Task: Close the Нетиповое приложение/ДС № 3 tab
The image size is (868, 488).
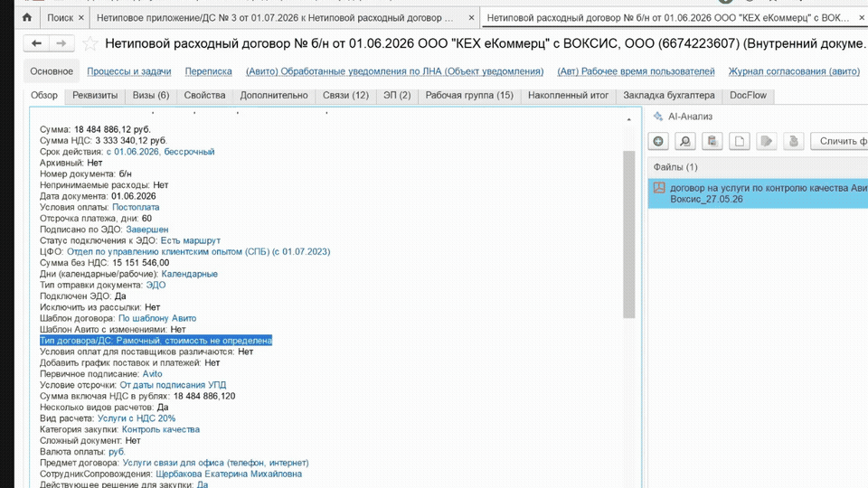Action: (471, 18)
